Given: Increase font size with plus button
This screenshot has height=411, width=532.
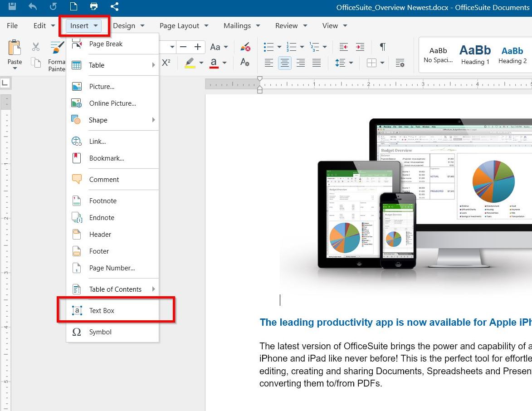Looking at the screenshot, I should coord(198,47).
